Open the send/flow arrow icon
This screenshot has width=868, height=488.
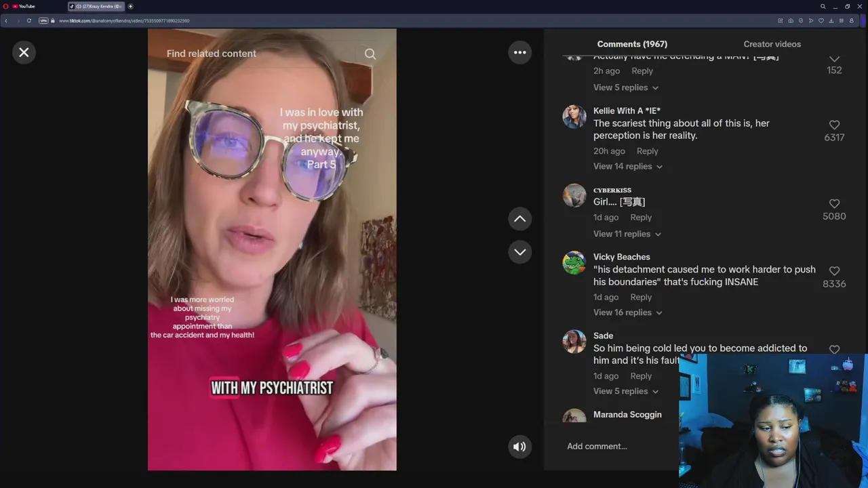tap(811, 20)
